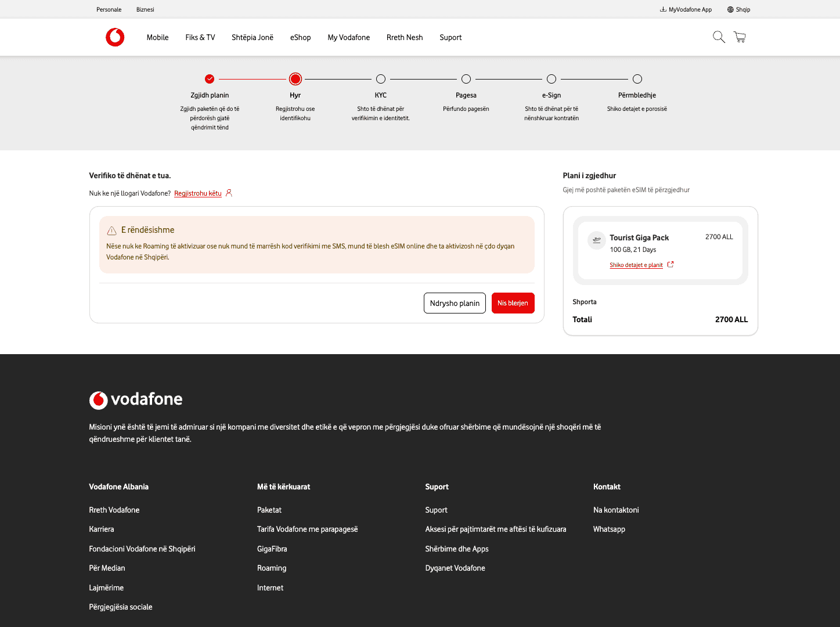Open the Whatsapp footer link
Image resolution: width=840 pixels, height=627 pixels.
pyautogui.click(x=609, y=529)
